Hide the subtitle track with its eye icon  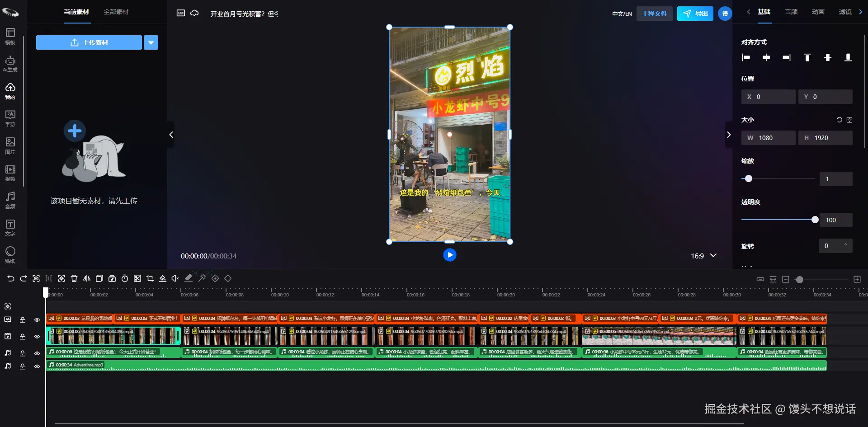click(x=37, y=320)
